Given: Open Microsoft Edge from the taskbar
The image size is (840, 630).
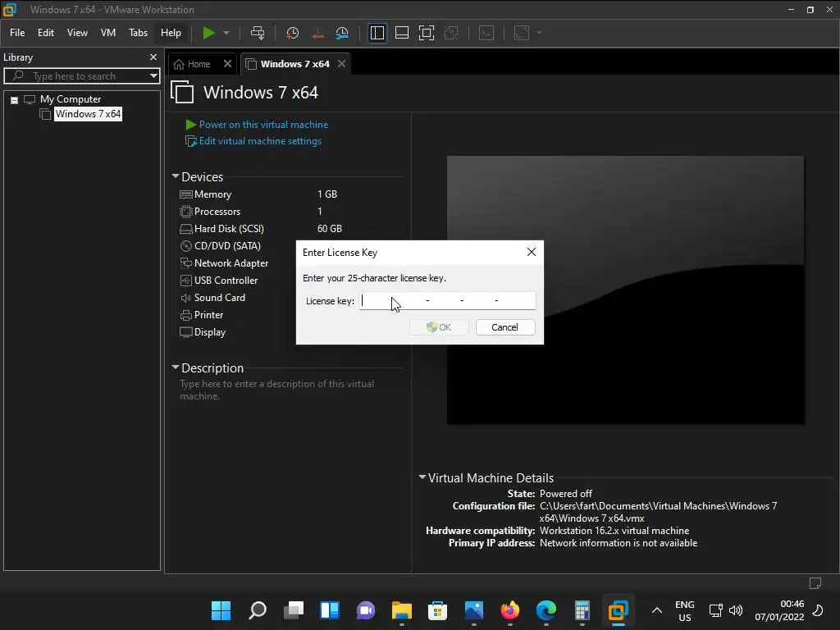Looking at the screenshot, I should coord(546,609).
